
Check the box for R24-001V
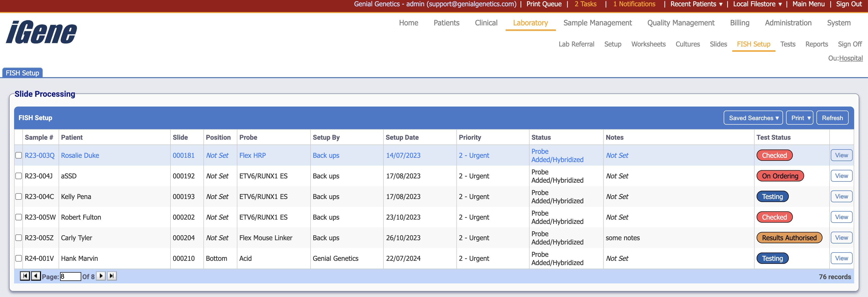click(x=19, y=258)
